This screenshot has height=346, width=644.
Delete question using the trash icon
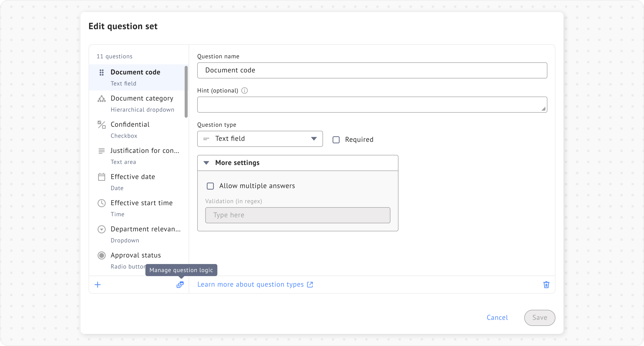[x=546, y=285]
